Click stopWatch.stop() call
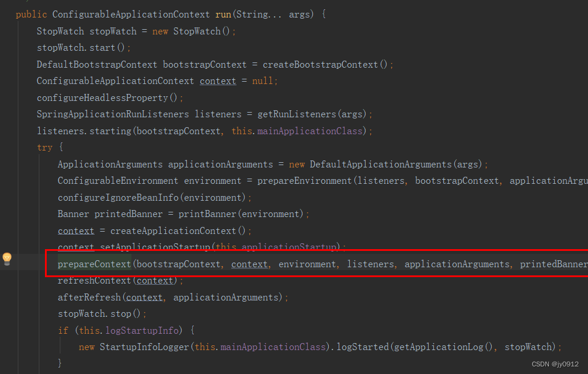This screenshot has height=374, width=588. point(99,314)
